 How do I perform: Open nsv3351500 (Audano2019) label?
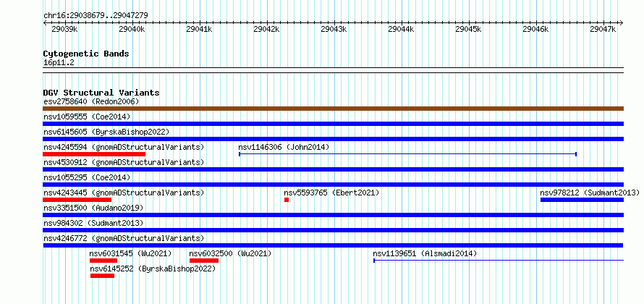[x=93, y=208]
